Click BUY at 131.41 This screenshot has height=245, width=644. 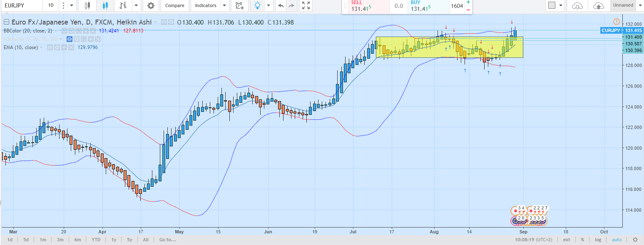(429, 6)
